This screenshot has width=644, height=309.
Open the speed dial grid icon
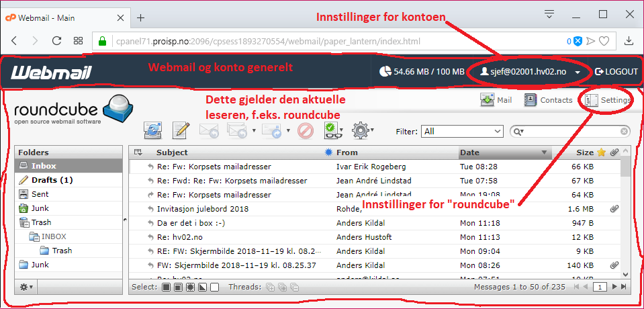click(x=78, y=41)
